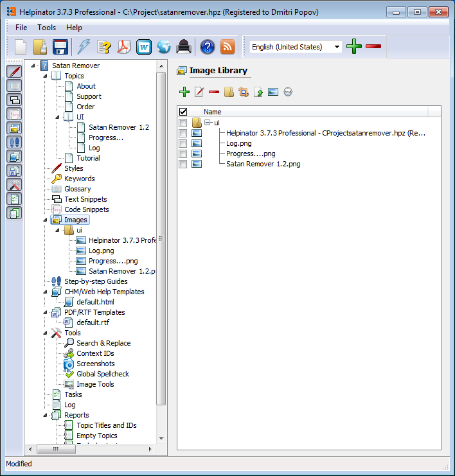Click the tree horizontal scrollbar right arrow

click(x=150, y=449)
